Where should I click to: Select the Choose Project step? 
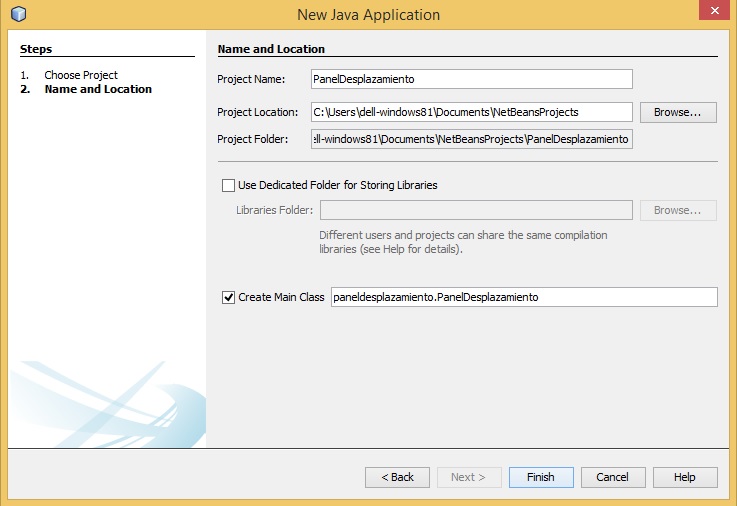point(80,75)
